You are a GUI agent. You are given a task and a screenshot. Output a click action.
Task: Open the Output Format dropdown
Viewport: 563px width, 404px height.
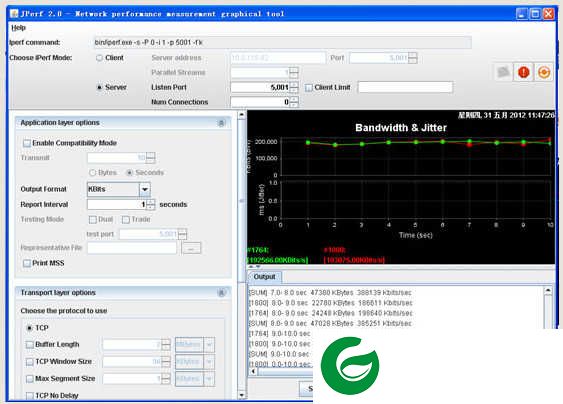click(145, 189)
